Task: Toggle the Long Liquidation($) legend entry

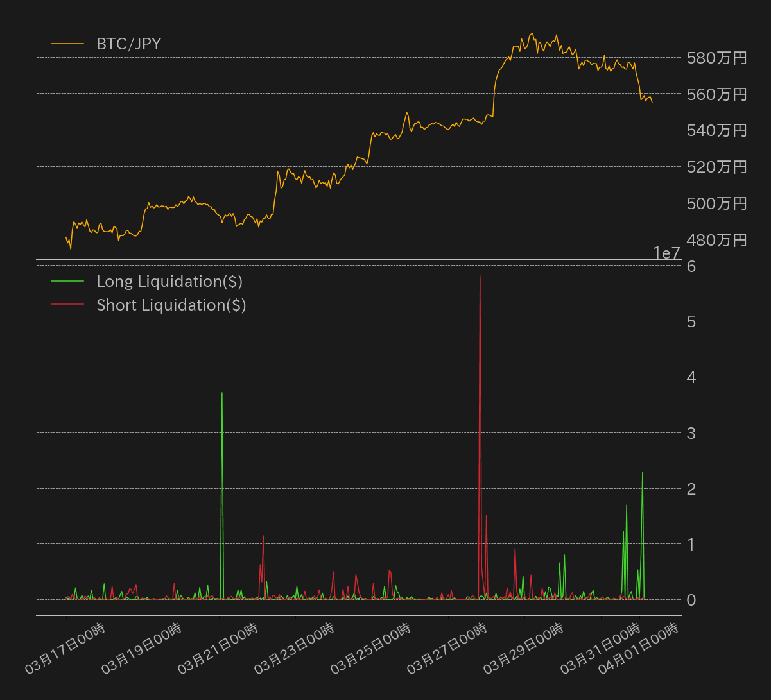Action: (169, 282)
